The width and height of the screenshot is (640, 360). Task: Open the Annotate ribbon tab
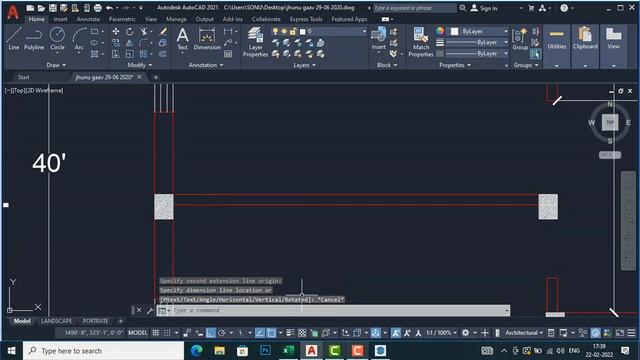point(88,19)
